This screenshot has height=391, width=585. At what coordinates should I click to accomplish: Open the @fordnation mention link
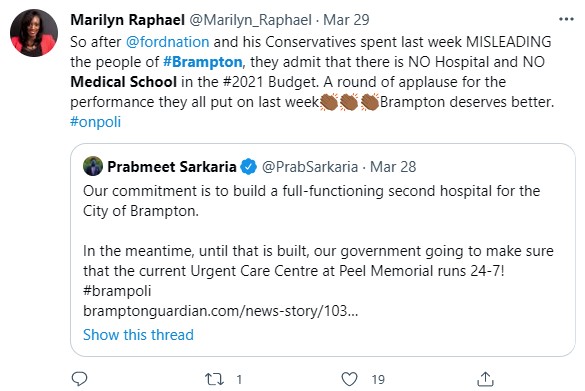tap(168, 42)
